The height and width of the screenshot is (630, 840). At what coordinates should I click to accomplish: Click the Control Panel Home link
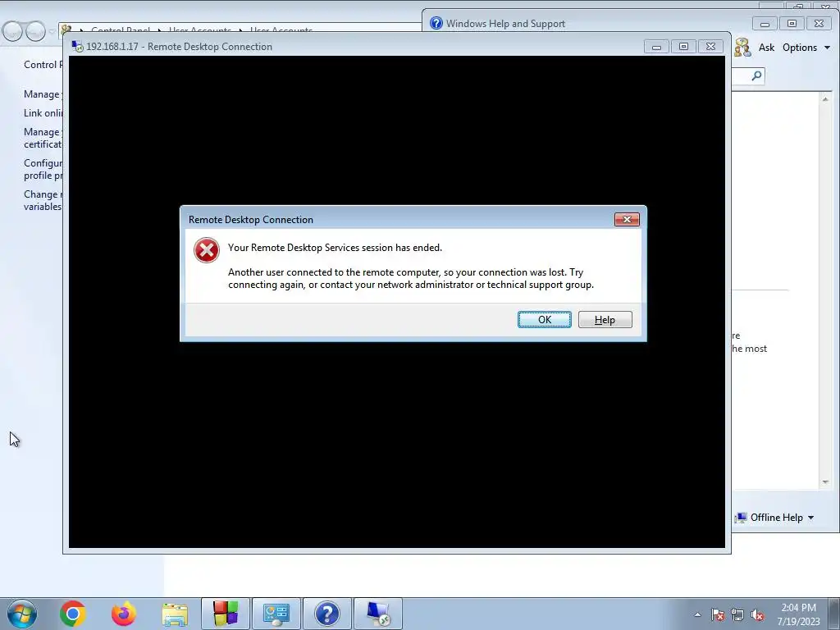(x=43, y=64)
